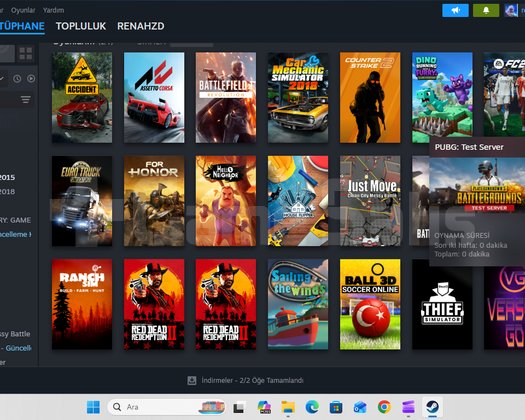The image size is (525, 420).
Task: Open the user profile avatar
Action: 511,10
